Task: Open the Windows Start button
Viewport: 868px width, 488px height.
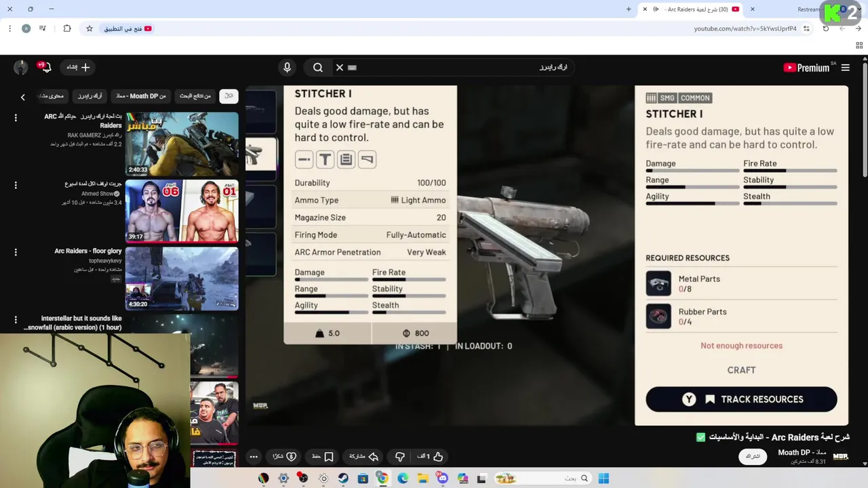Action: pyautogui.click(x=604, y=479)
